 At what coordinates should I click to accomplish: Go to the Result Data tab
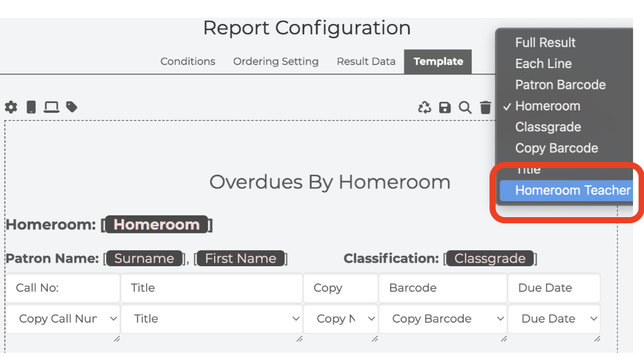click(366, 61)
